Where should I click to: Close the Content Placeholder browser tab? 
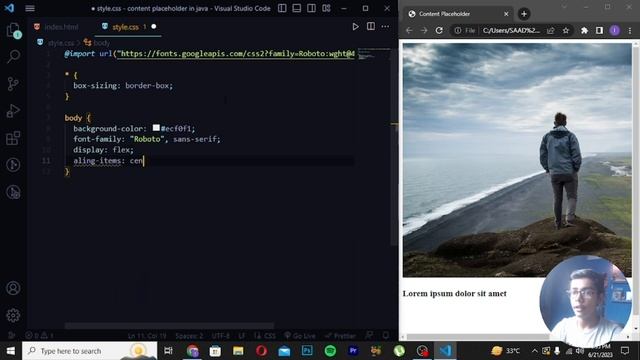[x=506, y=14]
